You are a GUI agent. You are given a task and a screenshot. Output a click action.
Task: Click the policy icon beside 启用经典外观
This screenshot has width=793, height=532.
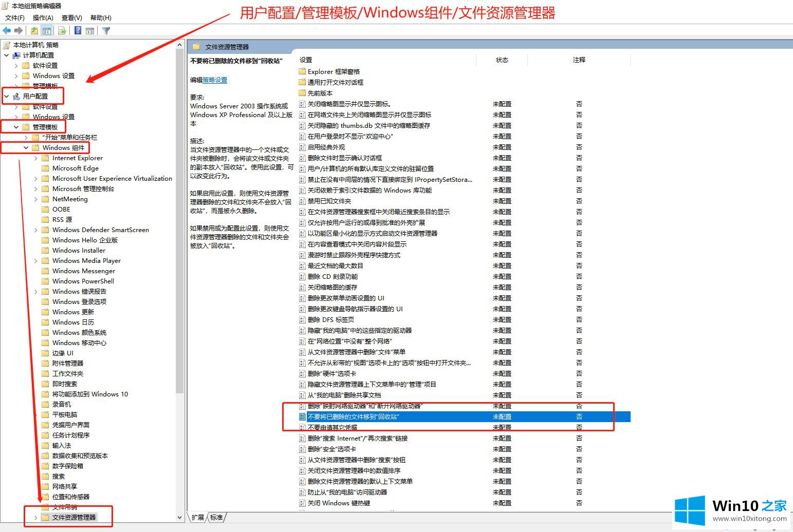303,147
